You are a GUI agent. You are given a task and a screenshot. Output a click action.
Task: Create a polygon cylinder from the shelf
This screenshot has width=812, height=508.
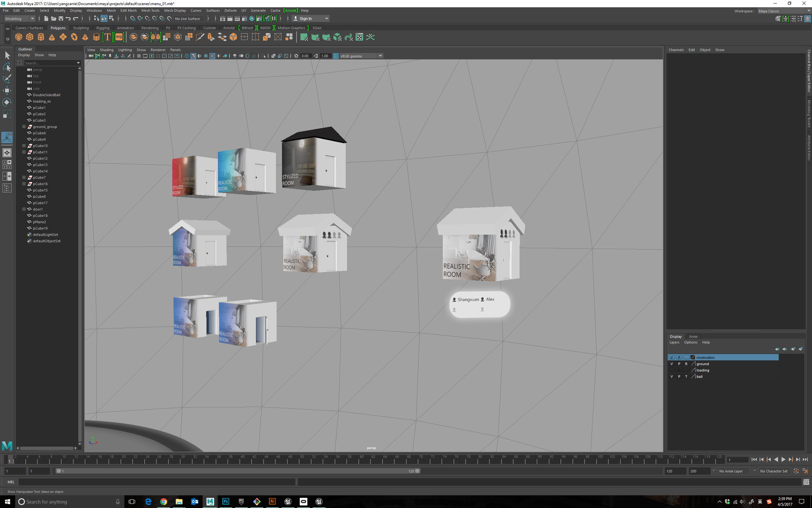(x=41, y=37)
